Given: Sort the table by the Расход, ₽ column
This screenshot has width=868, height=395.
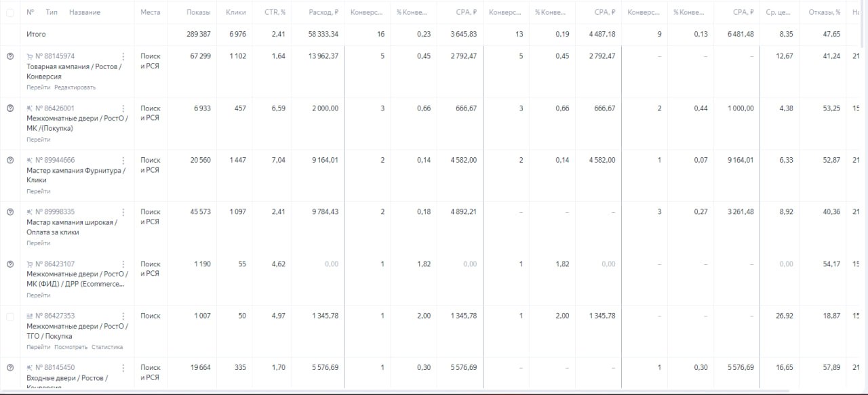Looking at the screenshot, I should [323, 13].
